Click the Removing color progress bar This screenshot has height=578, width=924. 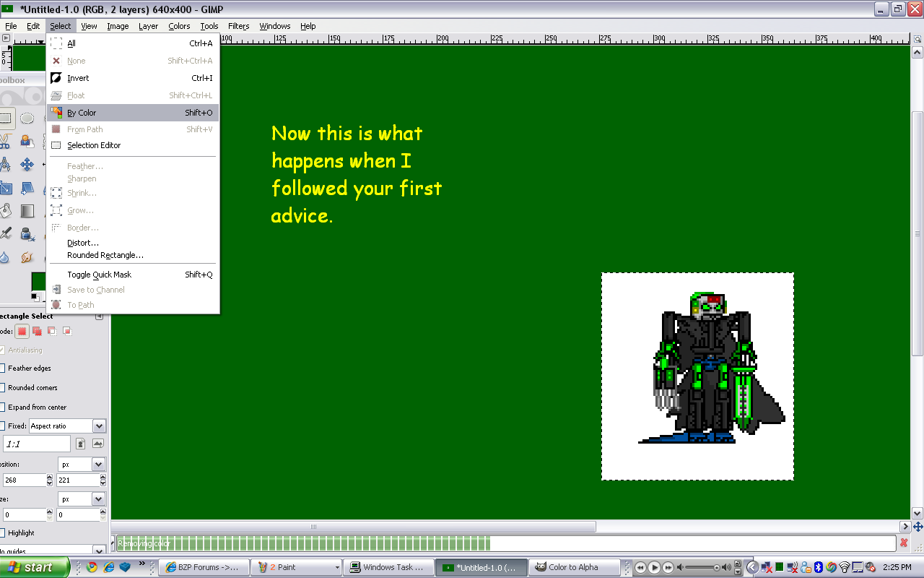click(505, 543)
